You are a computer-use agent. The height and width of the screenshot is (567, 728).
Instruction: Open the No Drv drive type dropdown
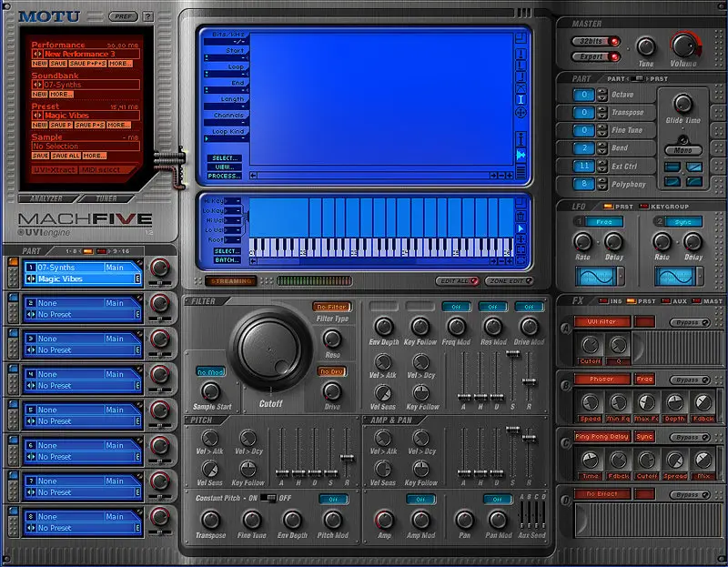[331, 371]
